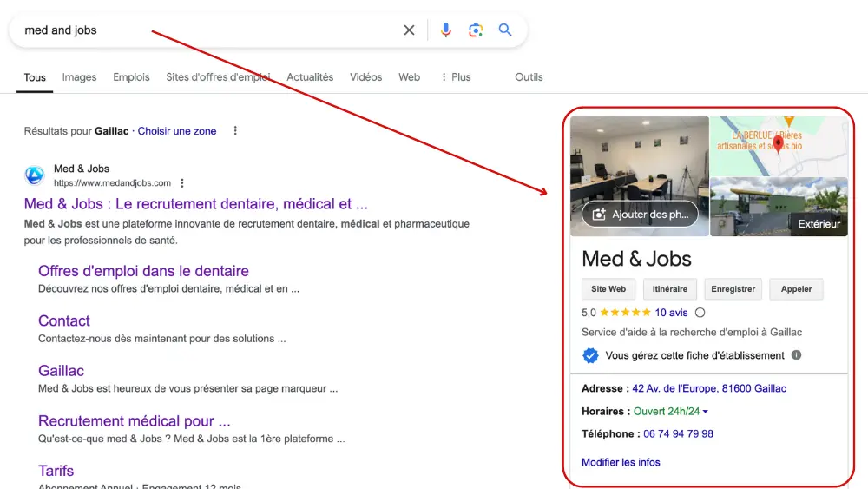868x489 pixels.
Task: Click the blue verified badge icon
Action: point(590,355)
